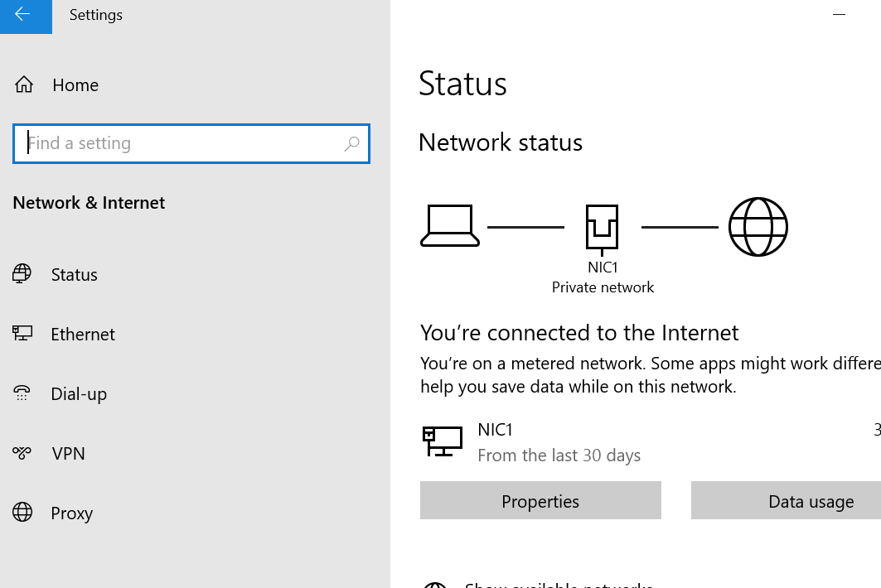Click the magnifier icon in search box
881x588 pixels.
tap(351, 144)
